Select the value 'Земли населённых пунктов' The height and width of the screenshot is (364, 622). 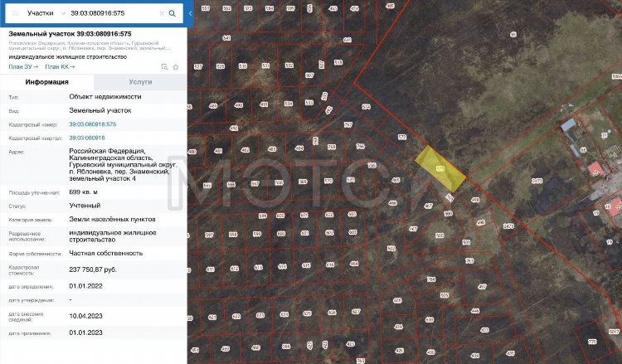(112, 219)
